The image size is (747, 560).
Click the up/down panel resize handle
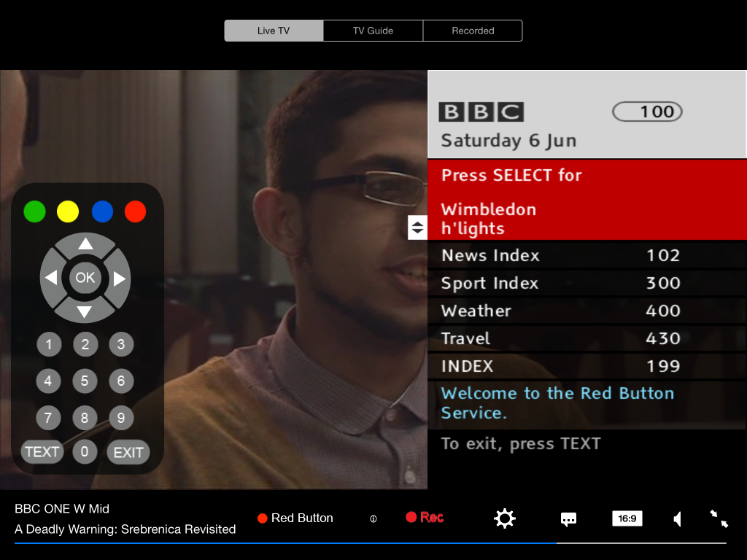tap(417, 227)
